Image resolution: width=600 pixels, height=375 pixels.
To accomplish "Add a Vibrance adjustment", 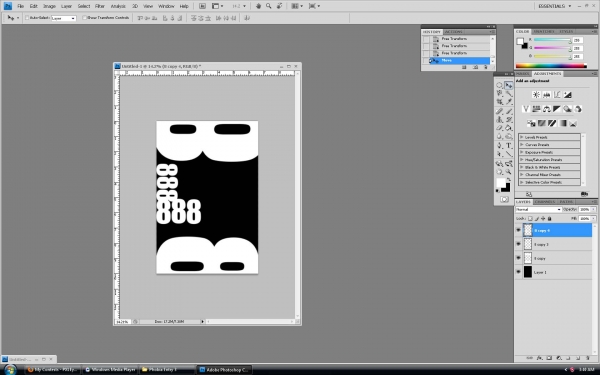I will point(526,109).
